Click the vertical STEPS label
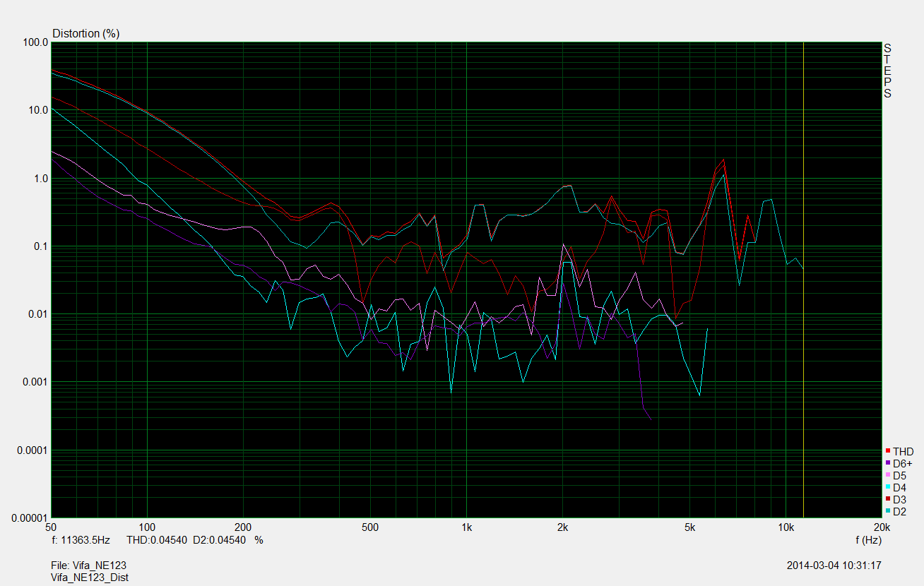The height and width of the screenshot is (586, 924). (887, 71)
